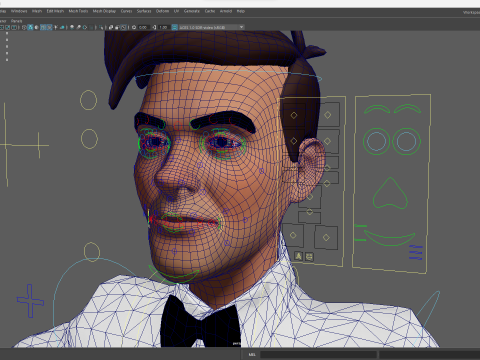Click the small 'A' icon in rig panel
The width and height of the screenshot is (480, 360).
coord(299,256)
